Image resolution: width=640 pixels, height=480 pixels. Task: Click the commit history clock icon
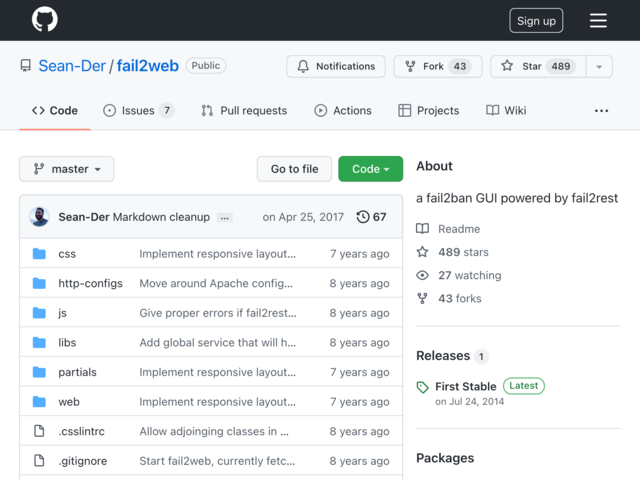(362, 217)
